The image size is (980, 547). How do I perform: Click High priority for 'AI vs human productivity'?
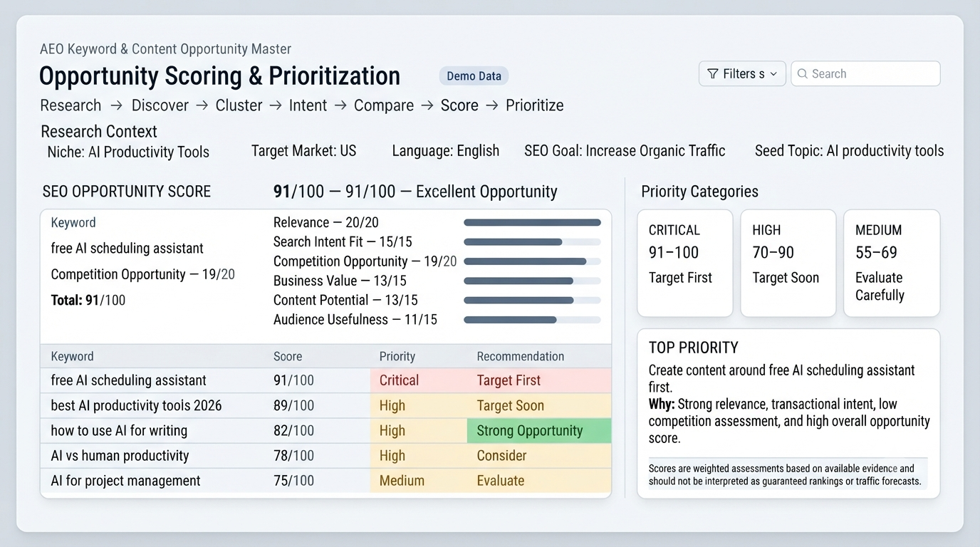[x=419, y=456]
